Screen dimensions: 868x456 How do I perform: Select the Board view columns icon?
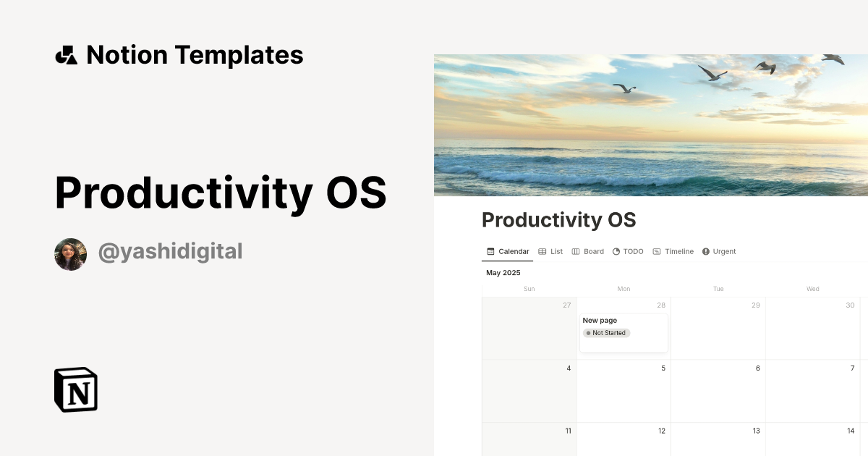click(x=576, y=251)
